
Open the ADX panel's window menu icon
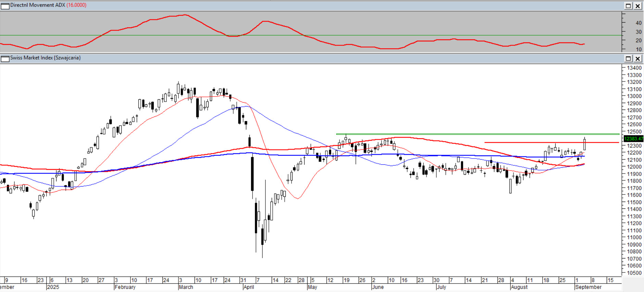point(5,6)
